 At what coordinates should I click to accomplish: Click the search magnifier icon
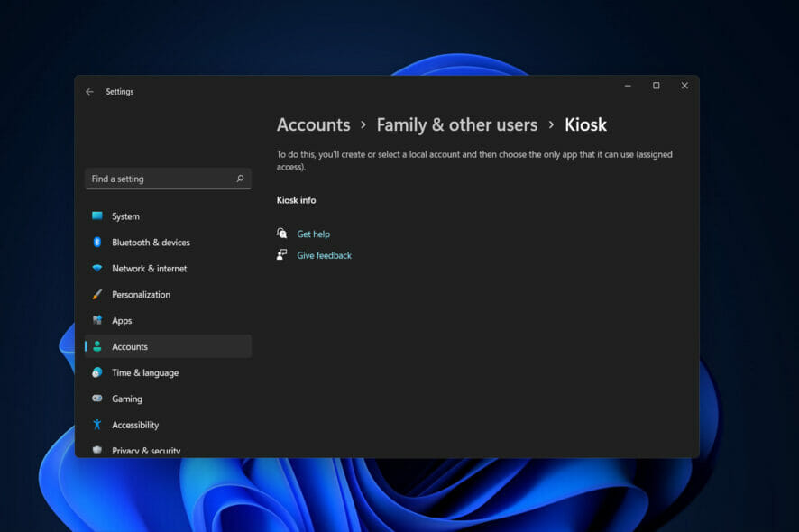pos(240,179)
